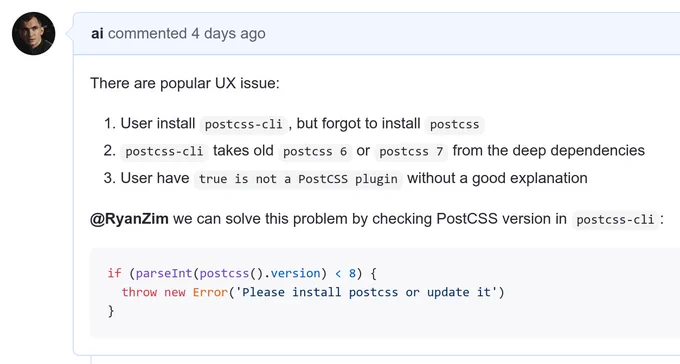Click the postcss code tag ending item one
Screen dimensions: 680x364
pos(454,125)
